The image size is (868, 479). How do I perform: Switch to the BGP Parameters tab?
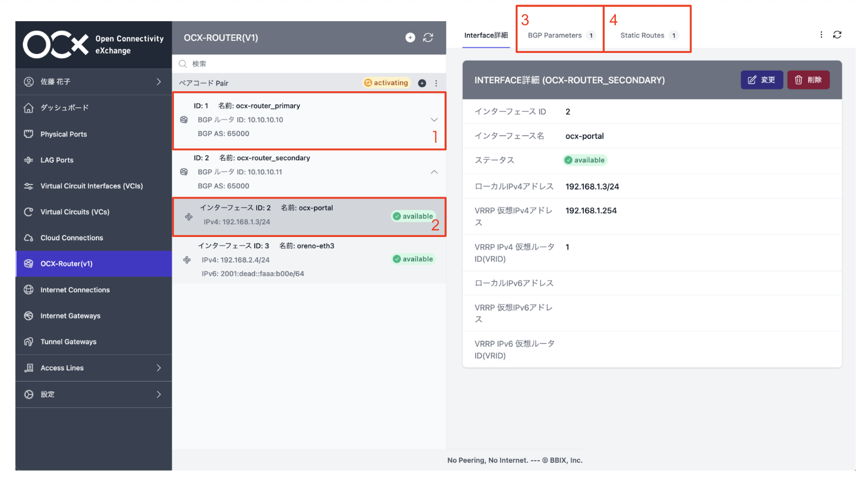(561, 35)
